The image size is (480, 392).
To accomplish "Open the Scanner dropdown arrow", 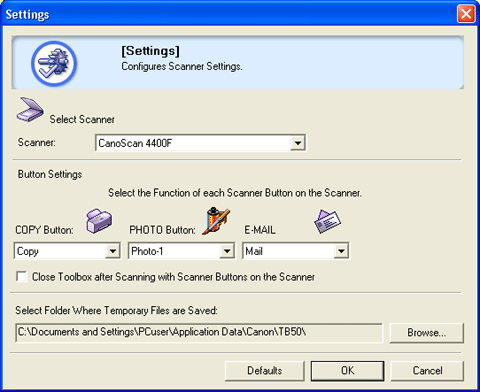I will point(297,143).
